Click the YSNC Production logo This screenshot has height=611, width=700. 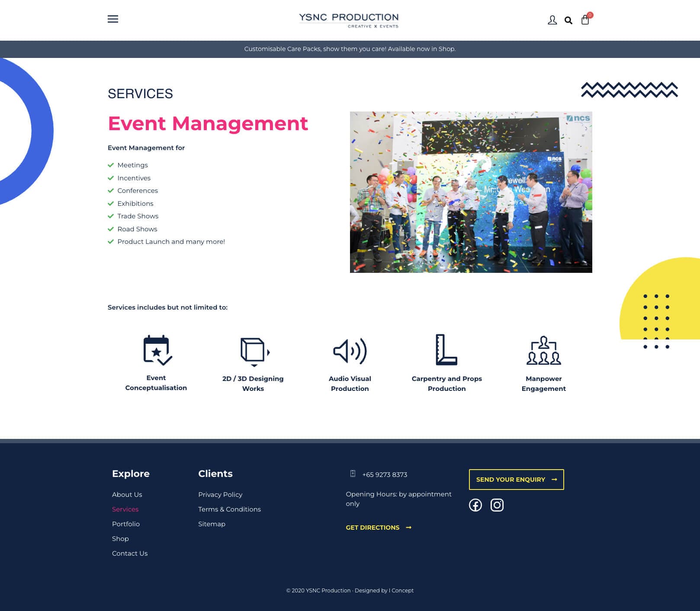coord(349,20)
